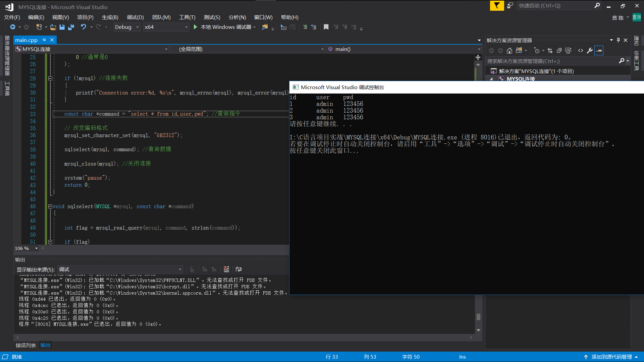Screen dimensions: 644x362
Task: Collapse the MYSQL连接 project tree node
Action: pos(491,79)
